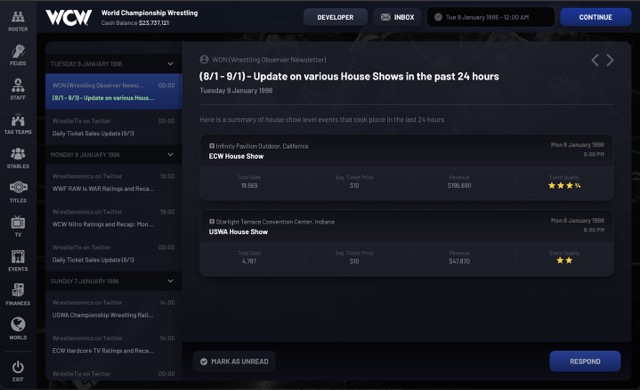Open the Feuds microphone icon

point(18,51)
